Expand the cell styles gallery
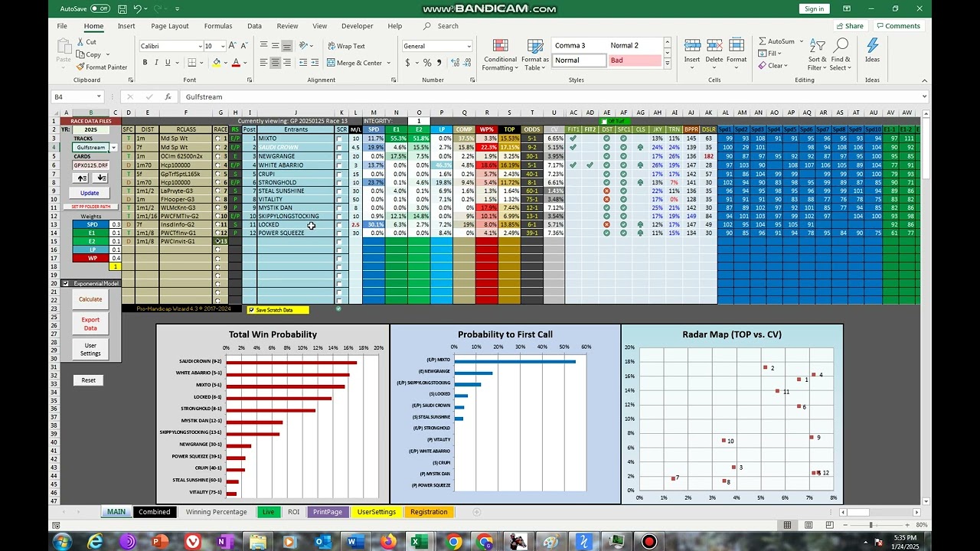The width and height of the screenshot is (980, 551). tap(667, 64)
